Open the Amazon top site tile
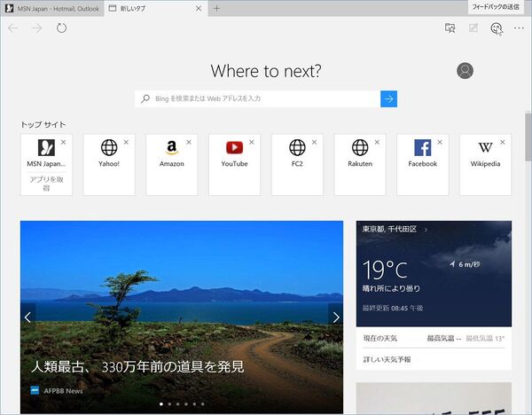 click(x=172, y=165)
